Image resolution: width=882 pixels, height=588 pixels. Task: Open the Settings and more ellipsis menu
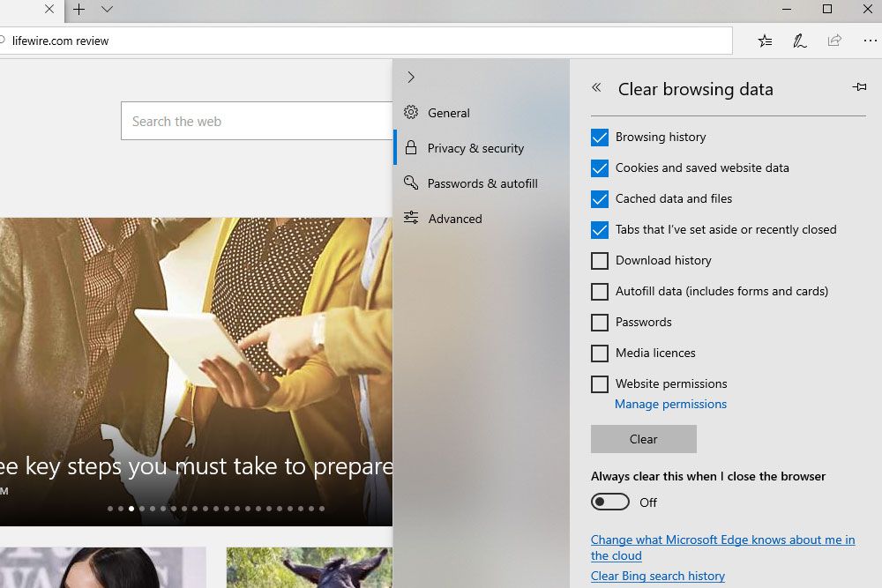point(870,41)
